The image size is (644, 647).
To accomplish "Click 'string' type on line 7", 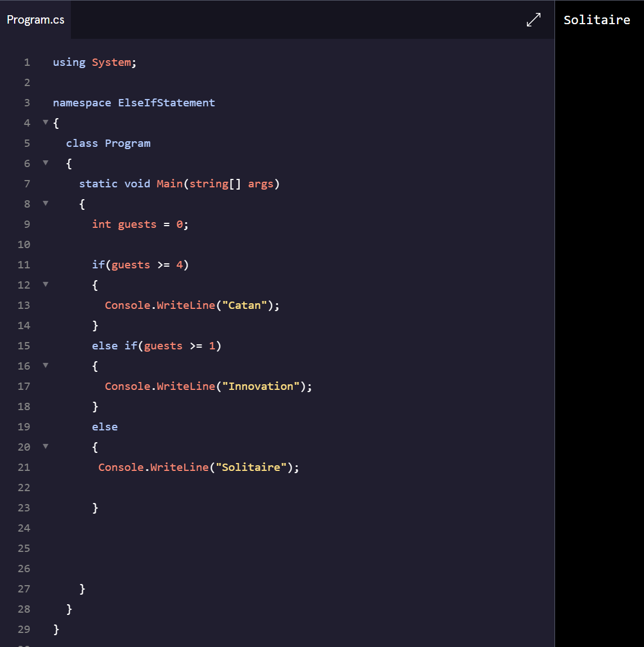I will 209,183.
